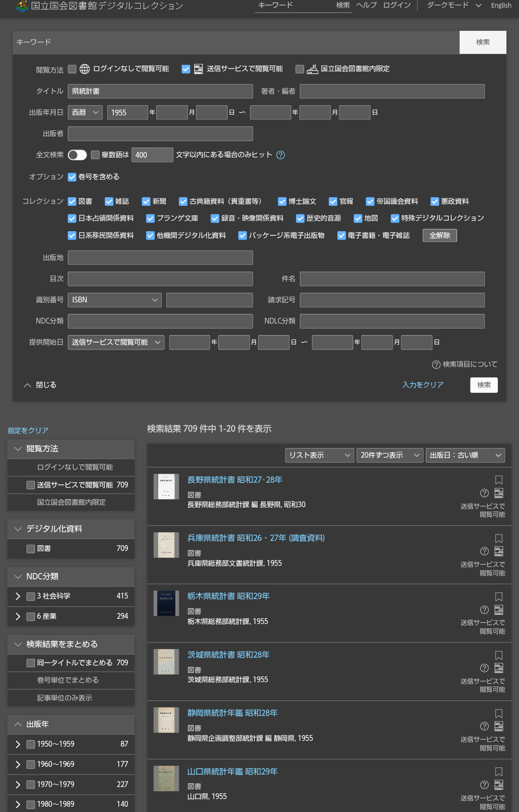Click the 送信サービス building icon in viewing method
519x812 pixels.
pos(198,69)
